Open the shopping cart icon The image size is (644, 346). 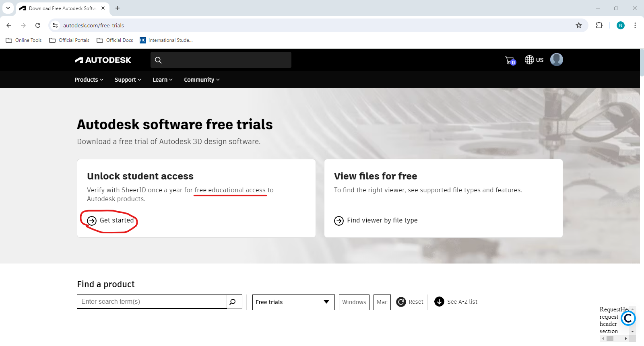coord(510,60)
